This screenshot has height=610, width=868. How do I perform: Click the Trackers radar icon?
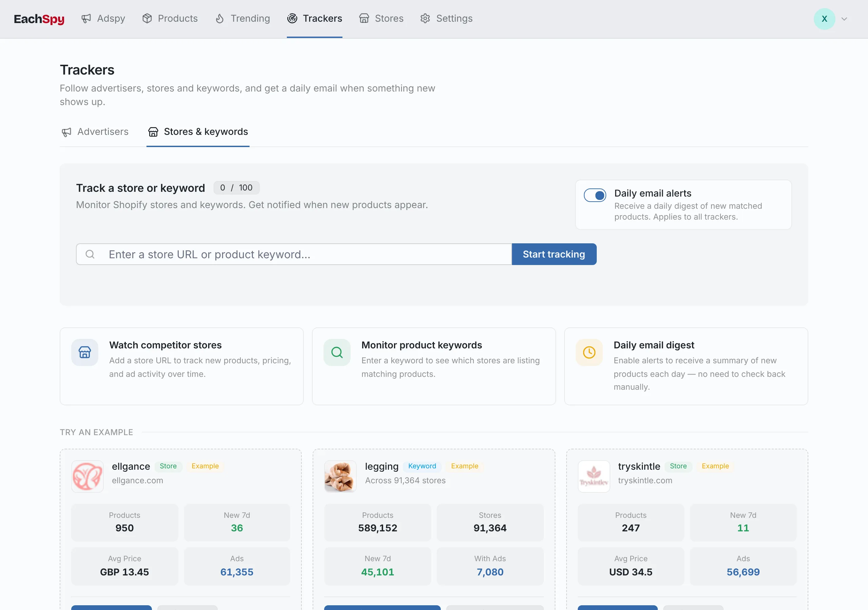click(x=292, y=19)
